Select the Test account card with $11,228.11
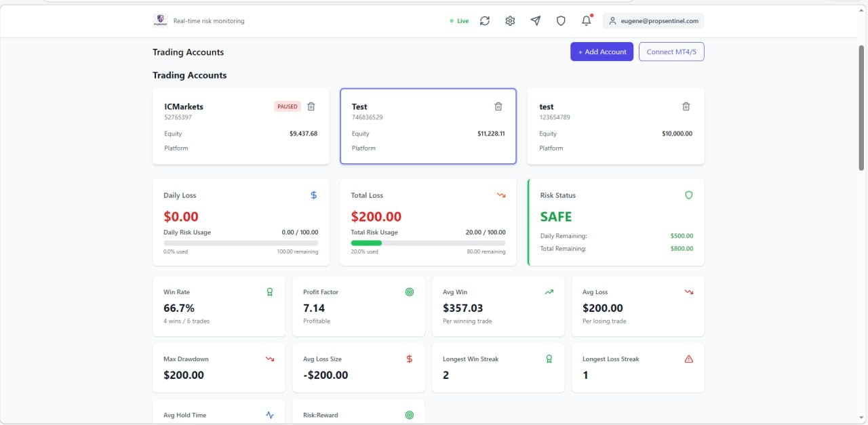The image size is (868, 425). [x=428, y=126]
